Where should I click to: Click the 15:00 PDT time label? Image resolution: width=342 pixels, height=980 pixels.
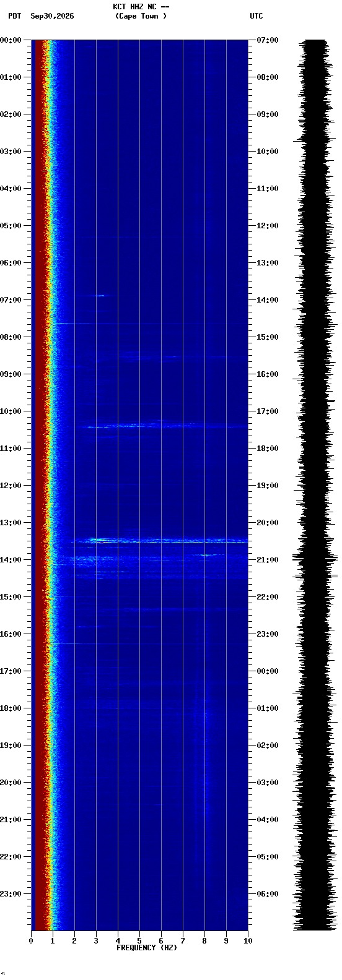click(x=11, y=597)
